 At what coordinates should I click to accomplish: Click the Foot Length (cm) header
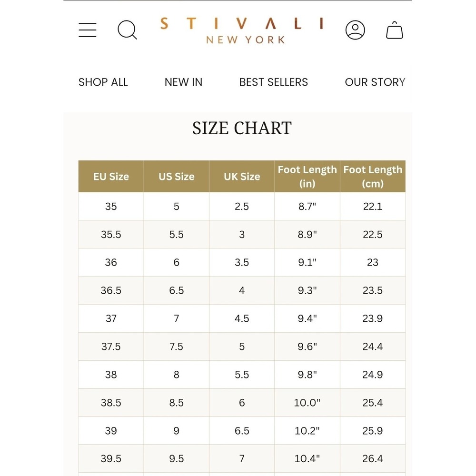(x=373, y=177)
